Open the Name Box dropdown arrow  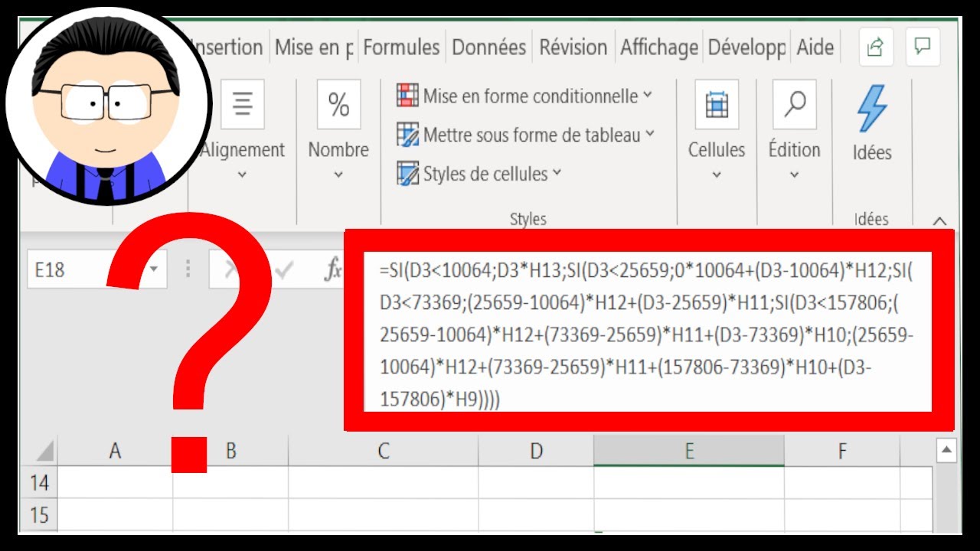(155, 269)
